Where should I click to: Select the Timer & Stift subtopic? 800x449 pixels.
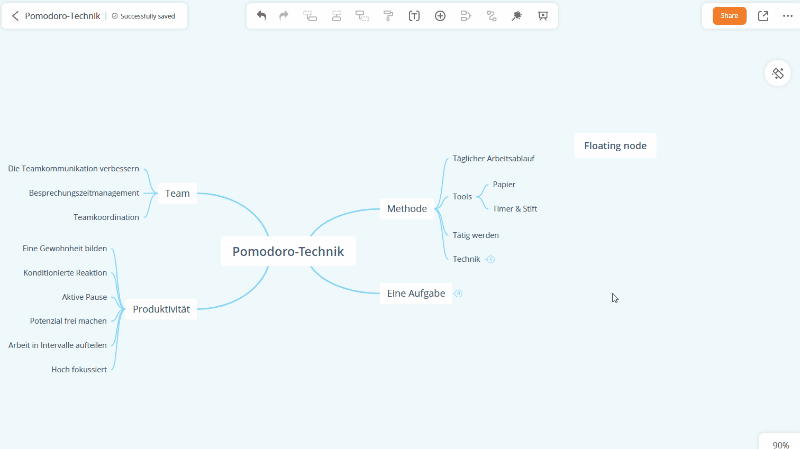(x=515, y=209)
